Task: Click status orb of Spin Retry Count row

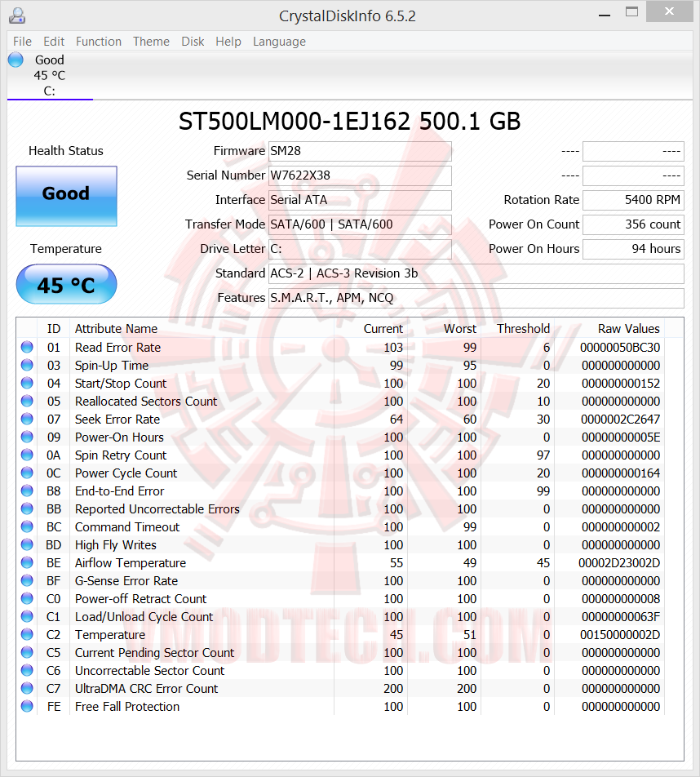Action: pos(27,455)
